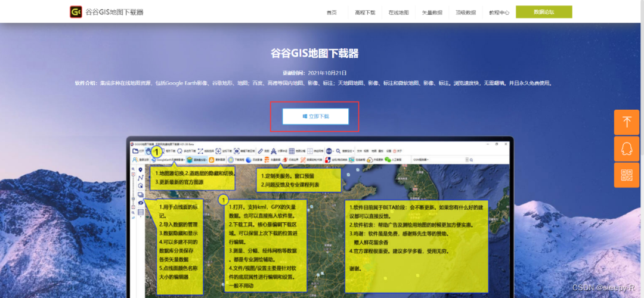Click the 下载高程 contour-circle icon
The width and height of the screenshot is (644, 298).
[230, 160]
